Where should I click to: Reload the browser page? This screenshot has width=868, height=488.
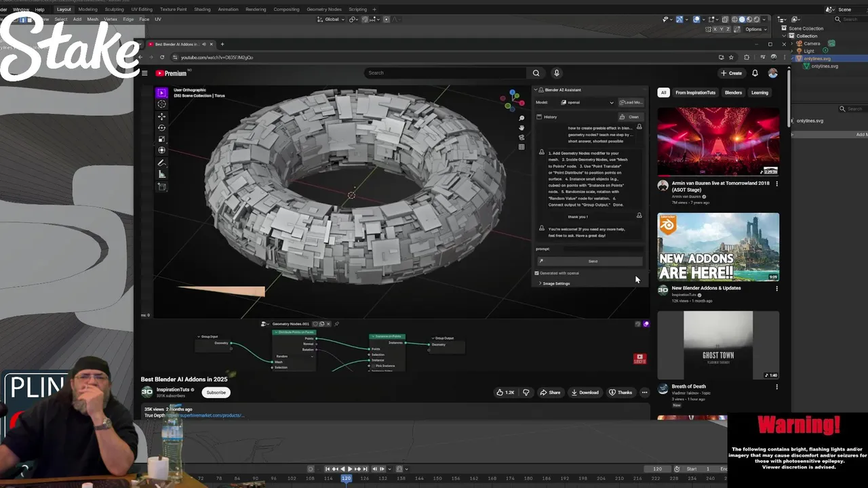(x=162, y=57)
